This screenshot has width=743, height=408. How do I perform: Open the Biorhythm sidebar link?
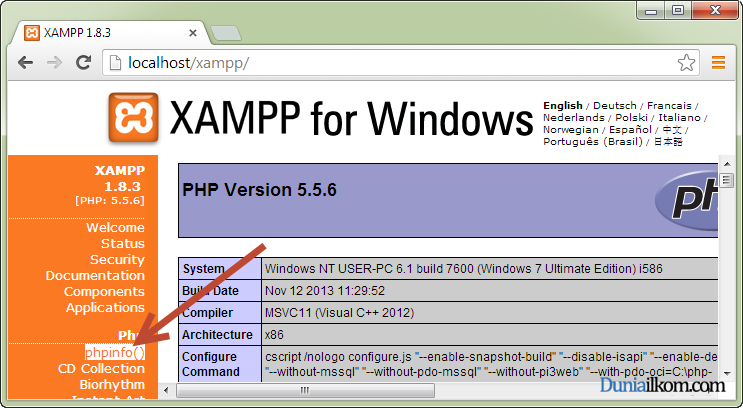coord(112,385)
